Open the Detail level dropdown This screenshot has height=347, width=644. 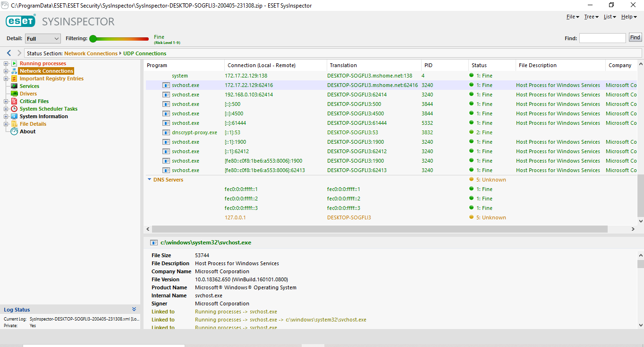coord(43,39)
